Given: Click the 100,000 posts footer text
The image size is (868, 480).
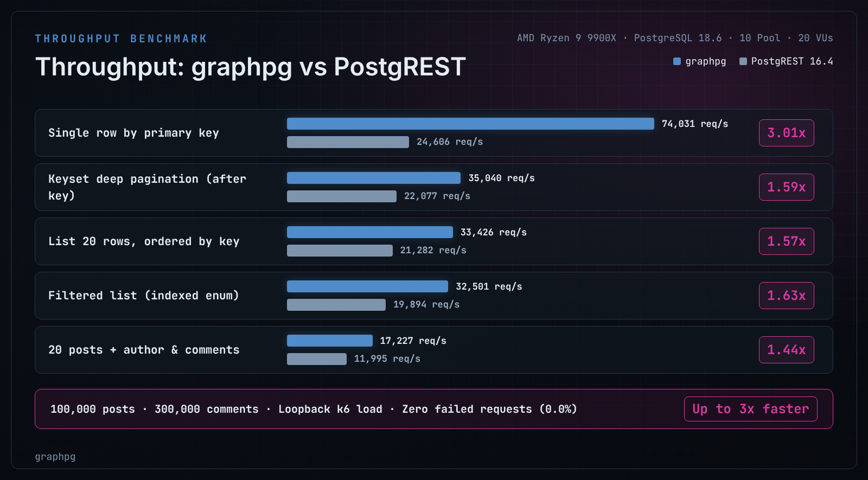Looking at the screenshot, I should [93, 409].
